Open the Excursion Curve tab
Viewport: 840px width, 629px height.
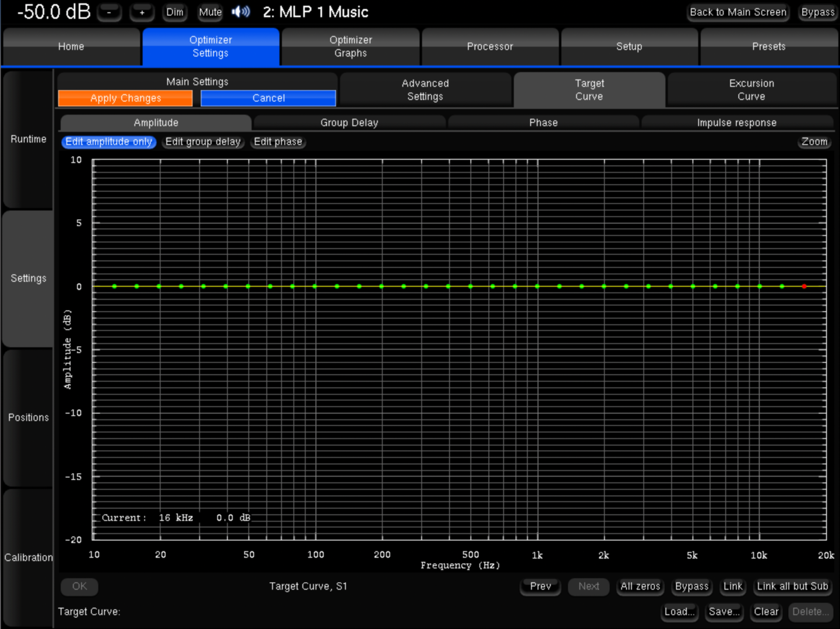(x=751, y=90)
